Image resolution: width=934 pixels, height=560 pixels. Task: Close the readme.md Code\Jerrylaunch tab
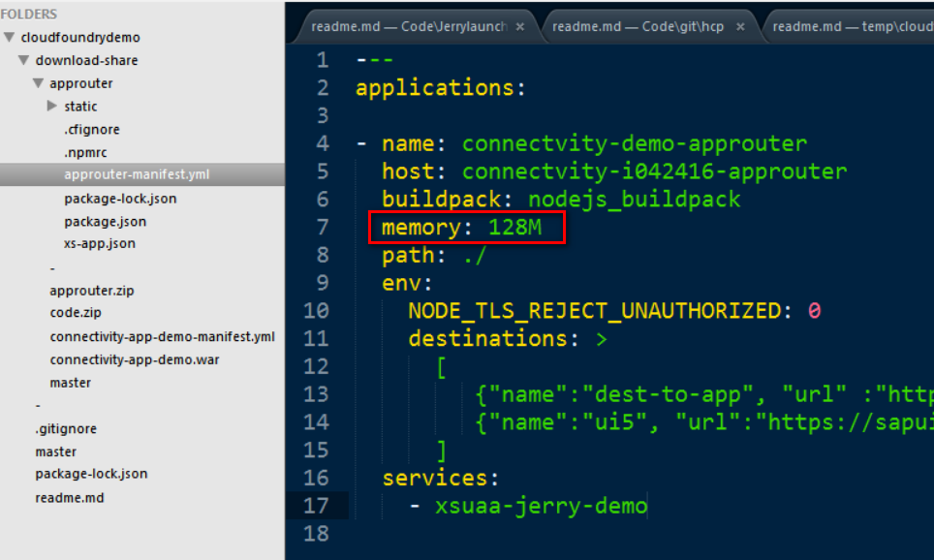point(520,27)
